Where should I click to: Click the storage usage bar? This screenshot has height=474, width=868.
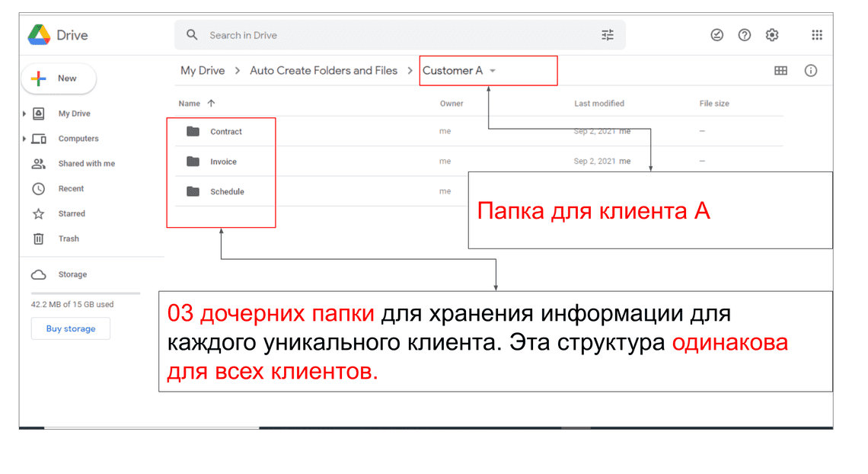85,293
